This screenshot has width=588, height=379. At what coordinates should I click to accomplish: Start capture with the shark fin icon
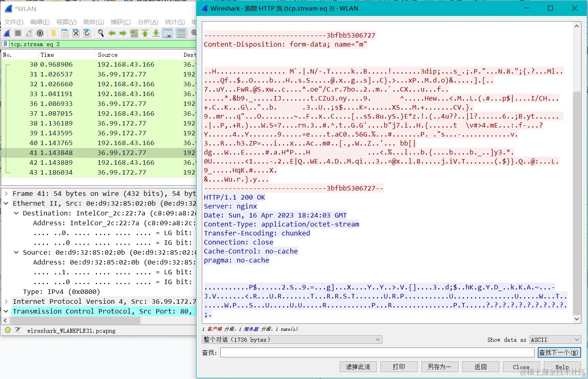[x=7, y=33]
